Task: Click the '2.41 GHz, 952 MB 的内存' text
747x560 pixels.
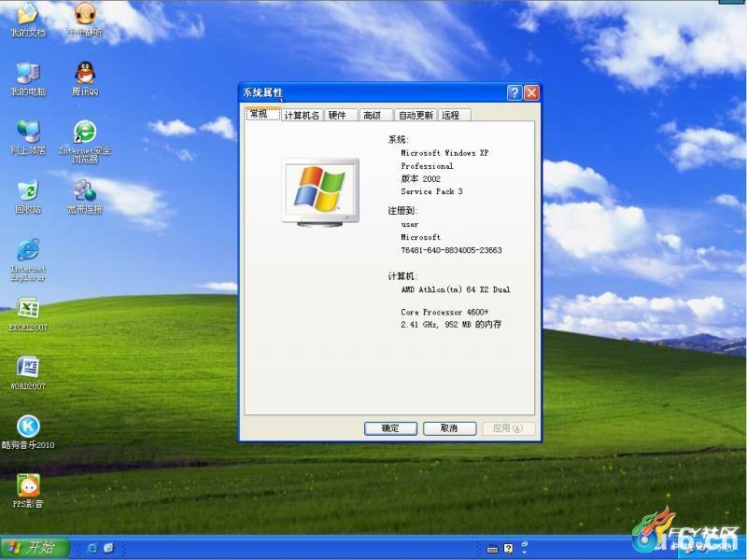Action: (451, 324)
